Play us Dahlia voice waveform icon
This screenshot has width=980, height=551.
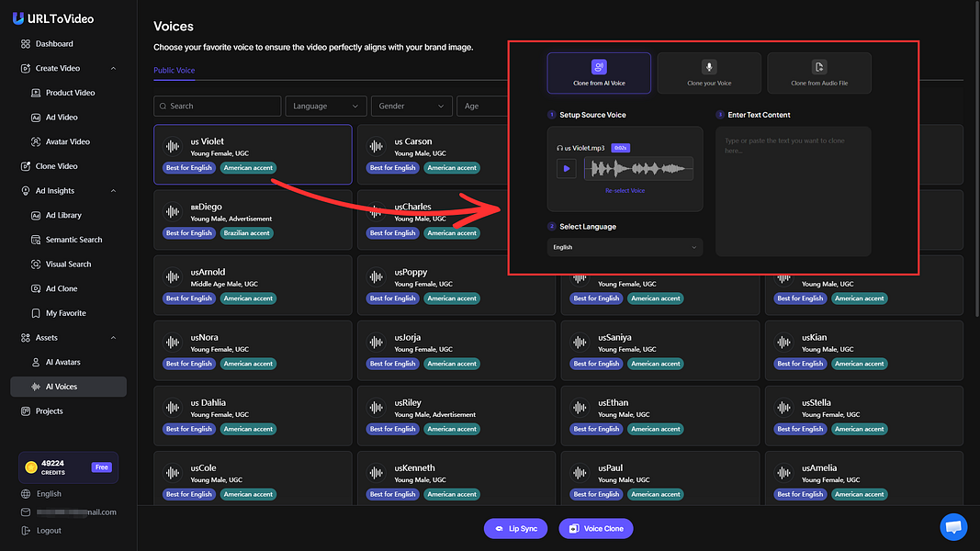[x=173, y=408]
